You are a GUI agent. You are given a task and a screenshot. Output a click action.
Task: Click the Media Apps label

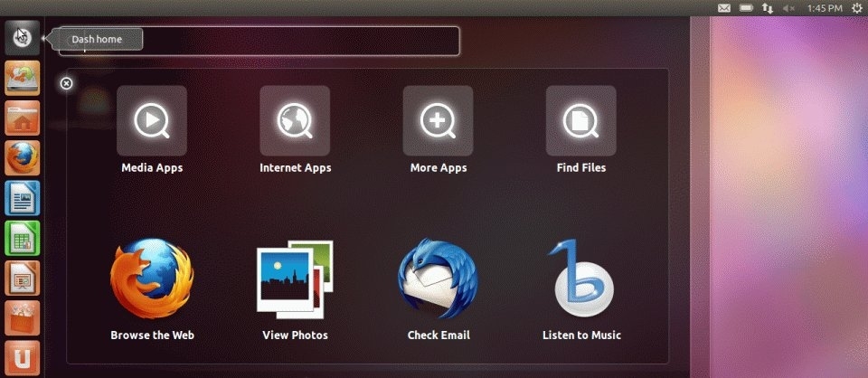(x=152, y=167)
